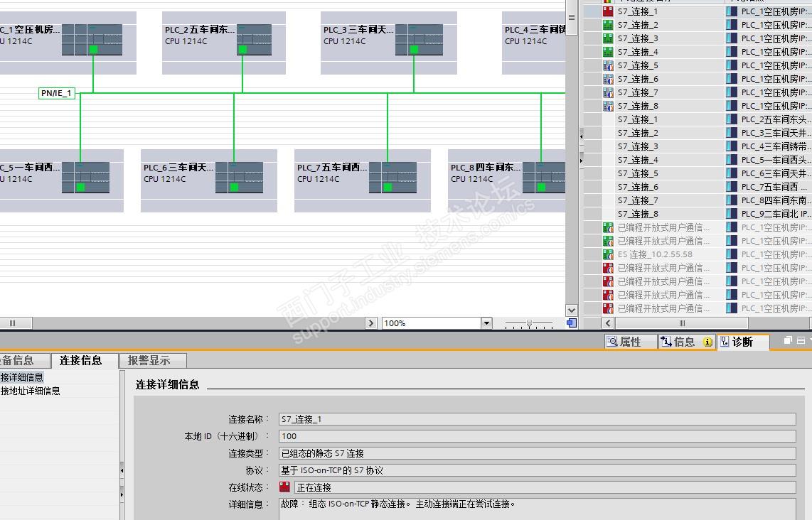812x520 pixels.
Task: Open the 报警显示 tab
Action: pos(153,360)
